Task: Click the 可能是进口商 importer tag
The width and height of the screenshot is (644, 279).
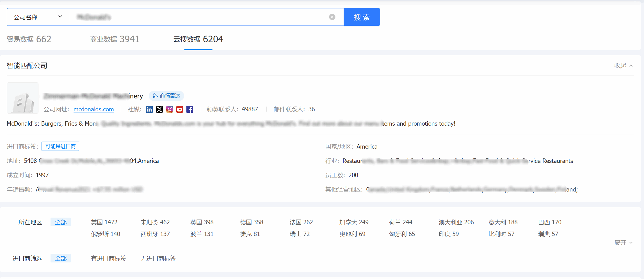Action: pos(60,146)
